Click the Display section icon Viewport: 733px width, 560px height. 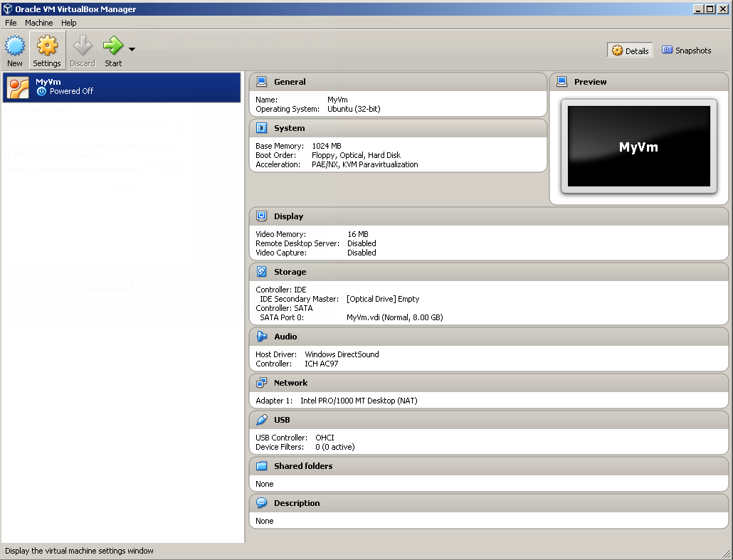tap(262, 216)
